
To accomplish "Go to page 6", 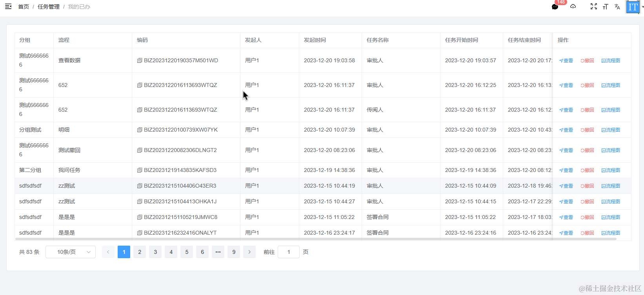I will (202, 252).
